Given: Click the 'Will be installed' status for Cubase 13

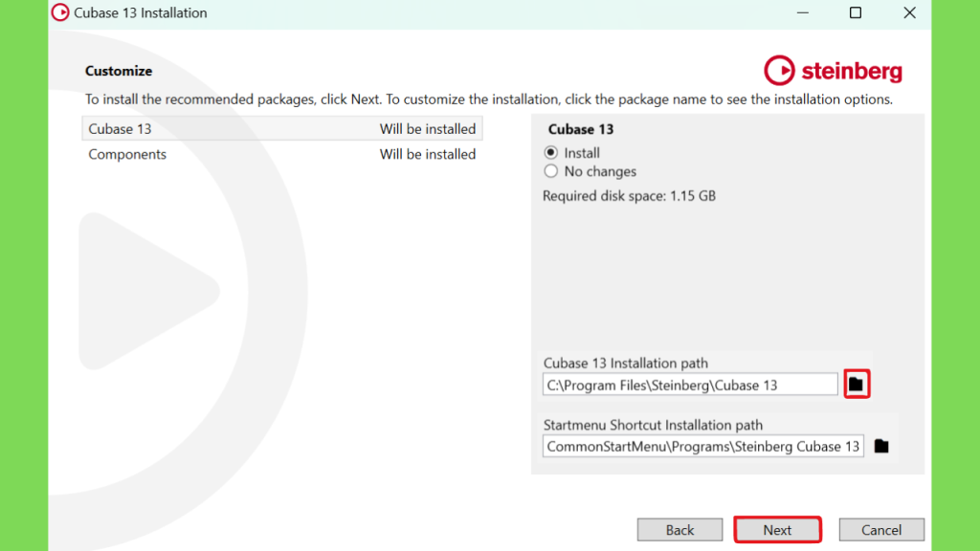Looking at the screenshot, I should tap(428, 129).
